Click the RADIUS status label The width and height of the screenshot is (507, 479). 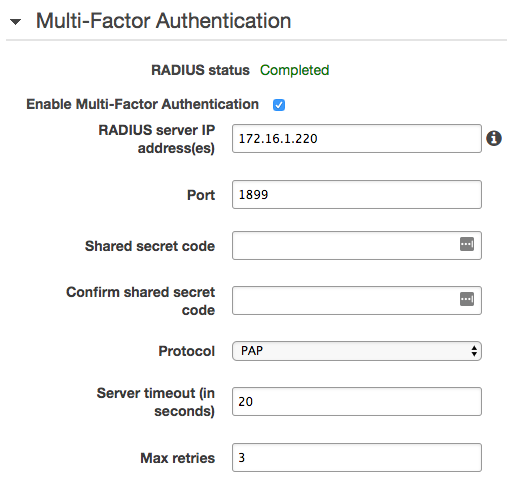pos(200,70)
